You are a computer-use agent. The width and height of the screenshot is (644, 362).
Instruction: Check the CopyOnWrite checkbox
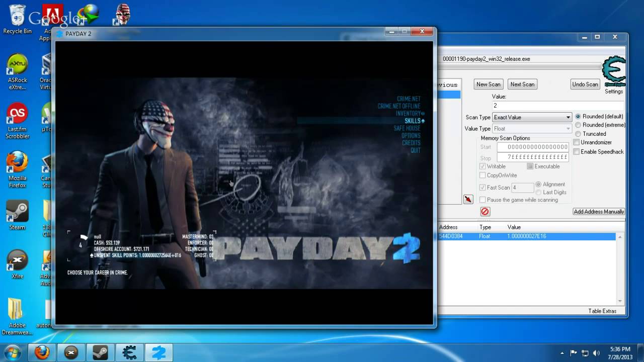click(482, 175)
